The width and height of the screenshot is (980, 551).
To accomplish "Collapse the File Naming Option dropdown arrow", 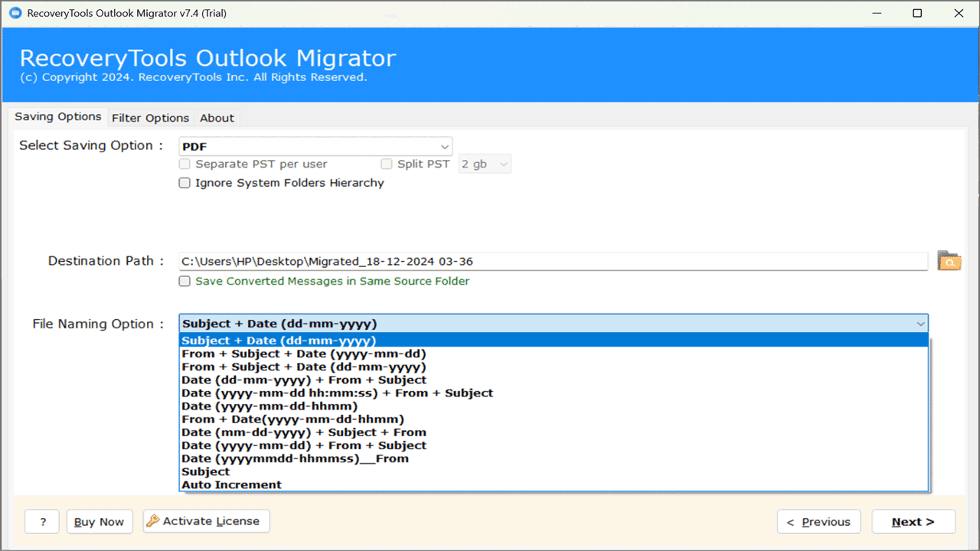I will (x=920, y=324).
